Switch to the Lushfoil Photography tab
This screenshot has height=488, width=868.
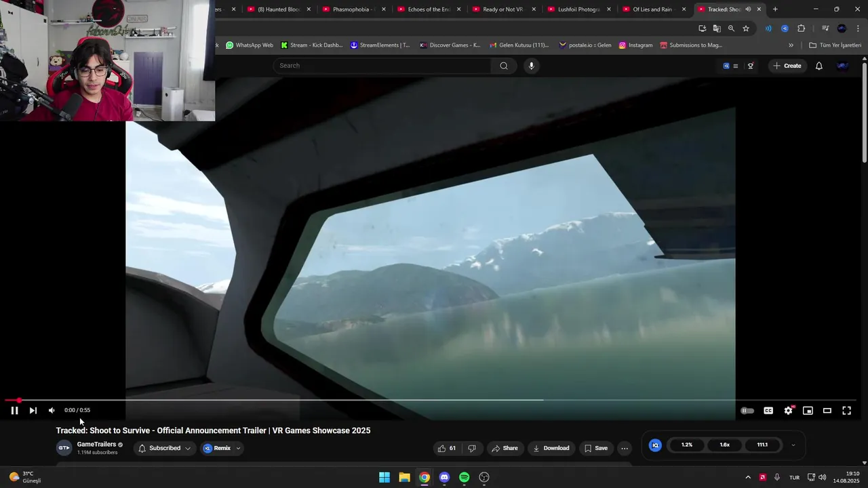pyautogui.click(x=578, y=9)
